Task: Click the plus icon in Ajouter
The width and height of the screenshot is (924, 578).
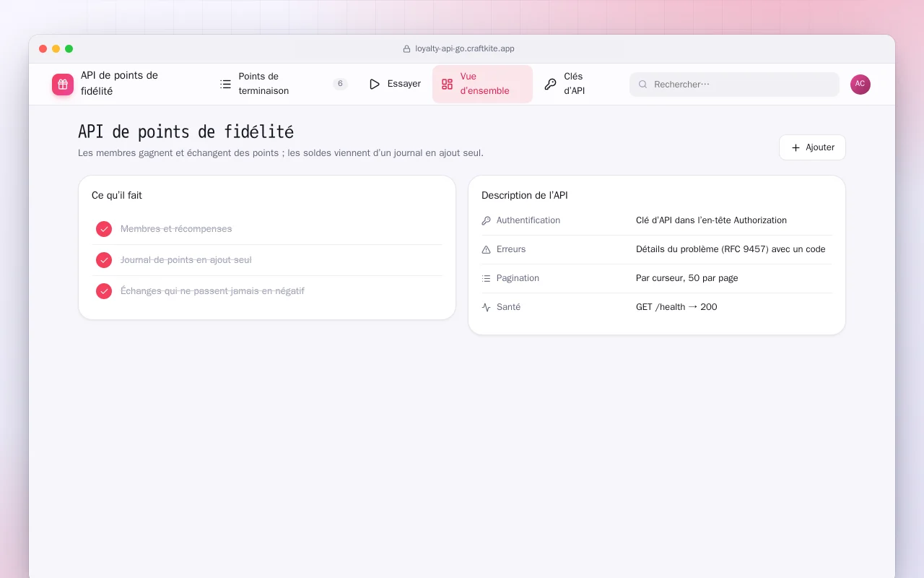Action: click(x=796, y=147)
